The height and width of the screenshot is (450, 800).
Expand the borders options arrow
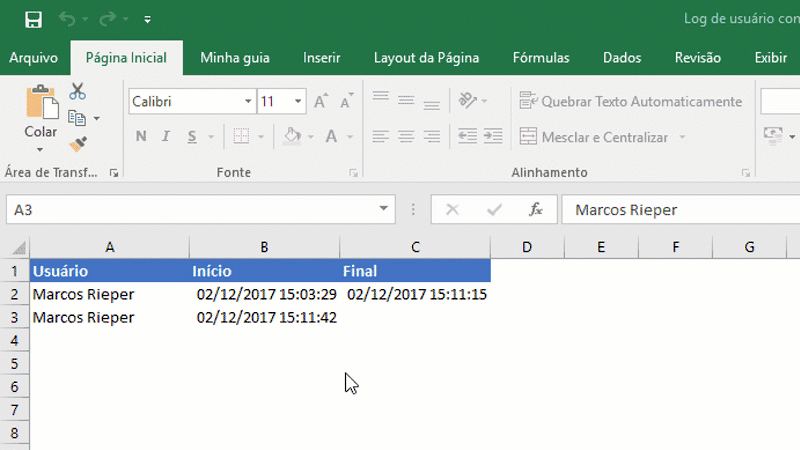261,137
